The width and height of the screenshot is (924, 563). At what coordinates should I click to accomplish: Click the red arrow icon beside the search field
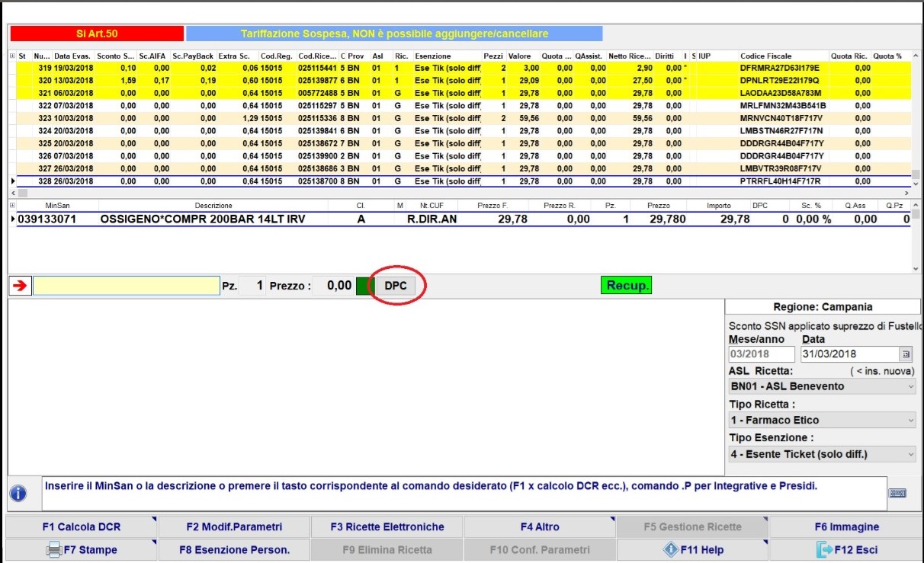[19, 286]
